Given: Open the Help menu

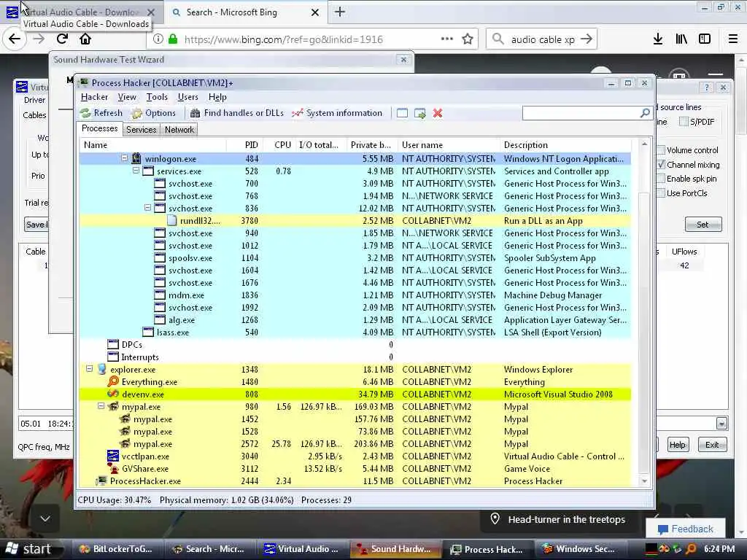Looking at the screenshot, I should pyautogui.click(x=217, y=97).
